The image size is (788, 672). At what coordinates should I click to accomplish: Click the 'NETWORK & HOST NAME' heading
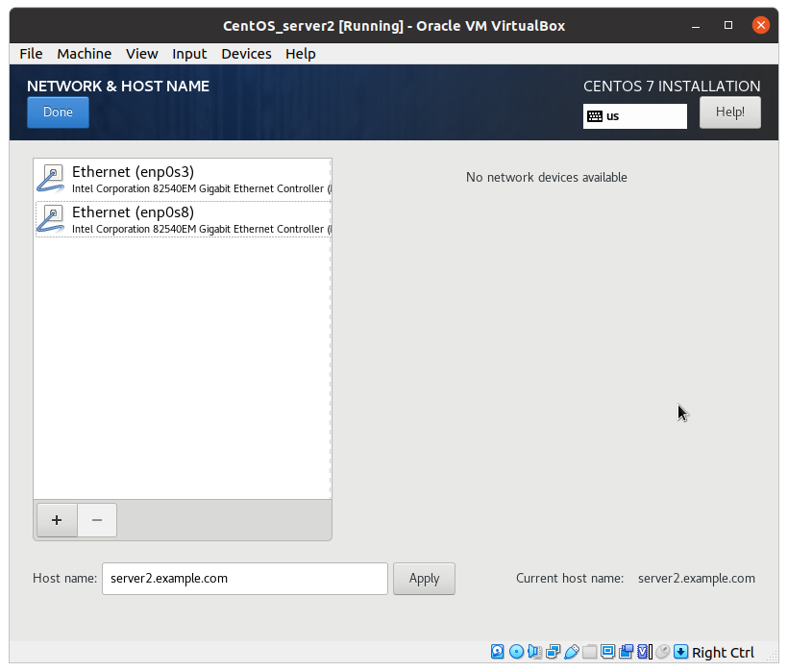coord(118,86)
